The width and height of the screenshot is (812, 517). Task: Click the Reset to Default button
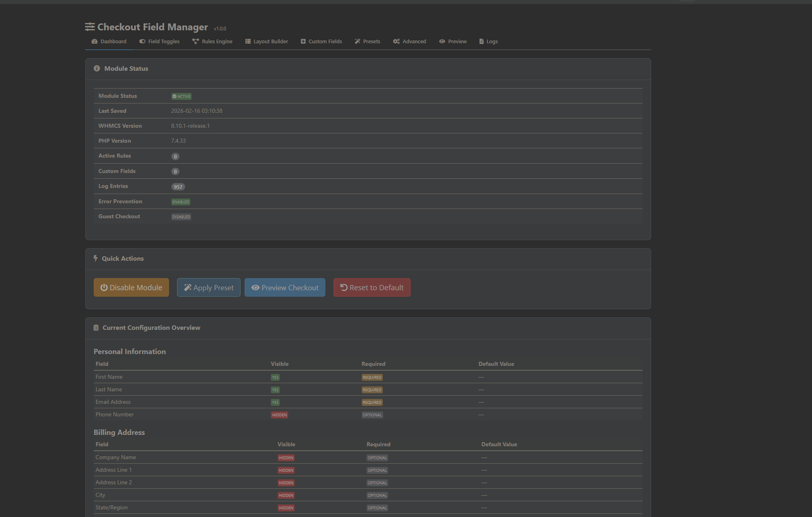click(372, 287)
